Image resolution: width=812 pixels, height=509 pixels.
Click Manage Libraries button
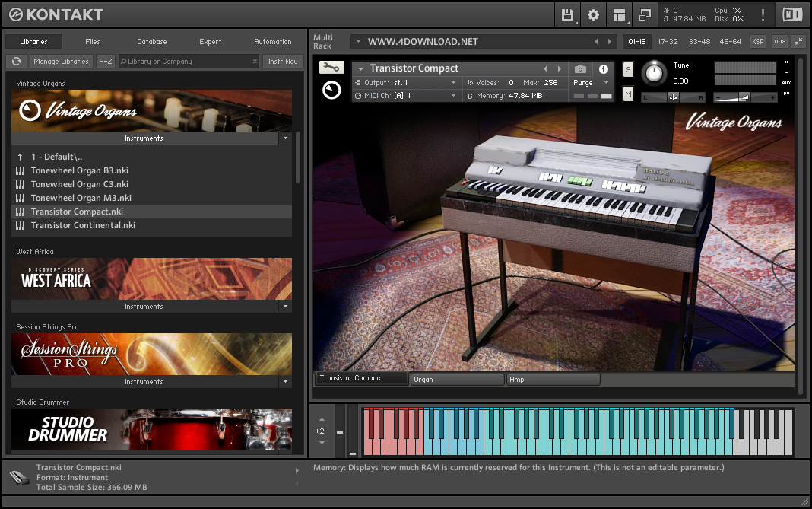61,61
